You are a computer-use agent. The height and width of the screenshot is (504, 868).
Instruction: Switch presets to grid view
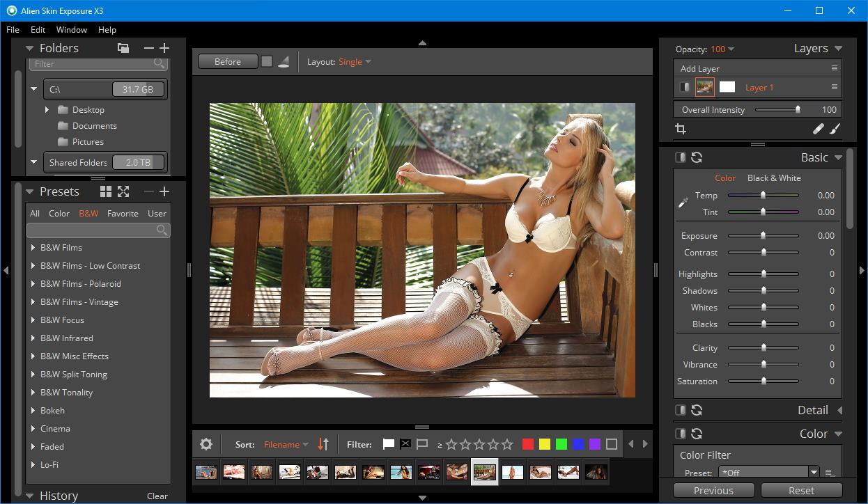(x=106, y=191)
